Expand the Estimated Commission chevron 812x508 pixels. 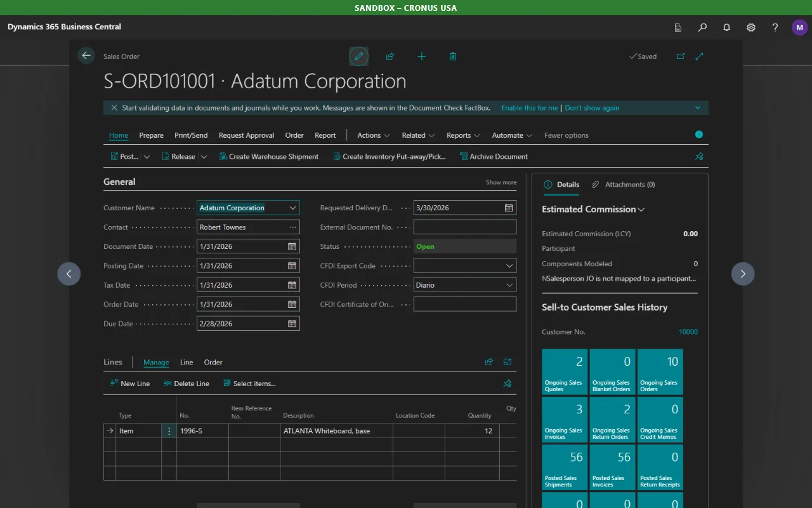pos(641,210)
